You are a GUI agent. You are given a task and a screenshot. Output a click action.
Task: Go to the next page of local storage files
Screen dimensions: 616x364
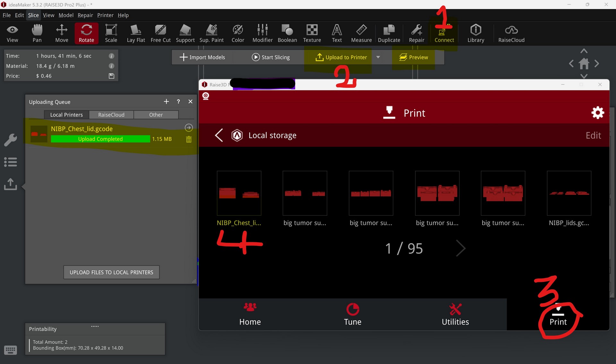(x=461, y=248)
